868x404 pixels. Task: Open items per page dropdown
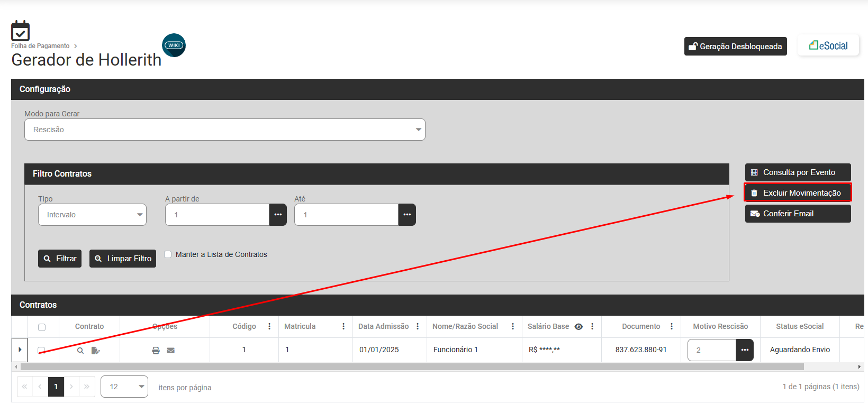[124, 387]
